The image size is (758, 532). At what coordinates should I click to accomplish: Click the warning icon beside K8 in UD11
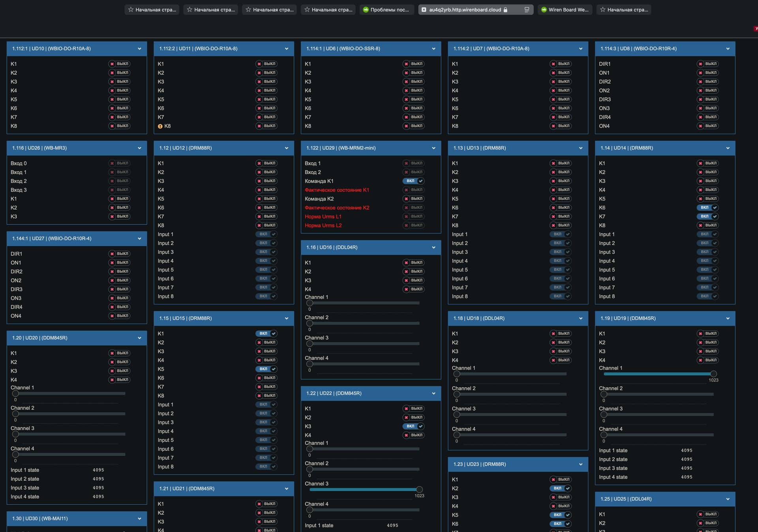[160, 126]
